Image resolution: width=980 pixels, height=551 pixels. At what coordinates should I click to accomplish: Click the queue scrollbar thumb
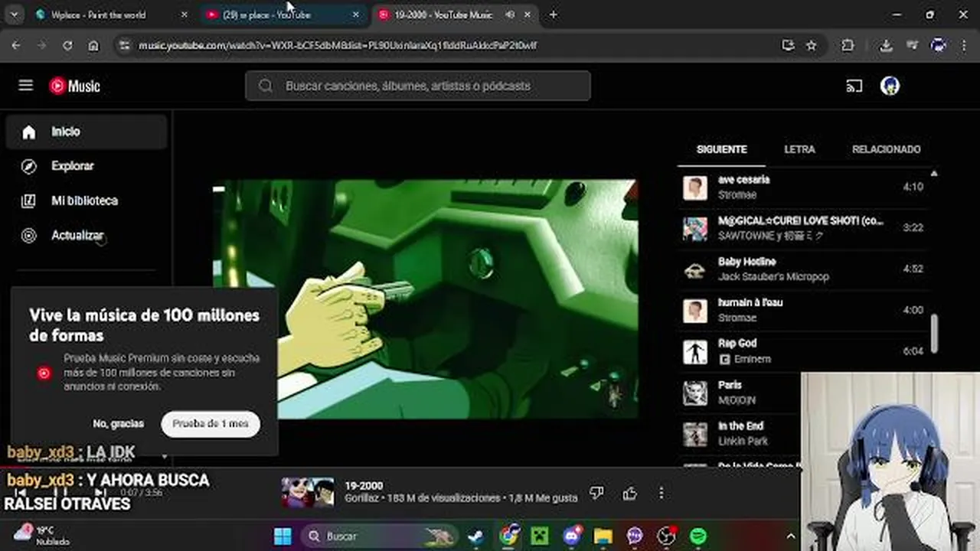(x=934, y=332)
